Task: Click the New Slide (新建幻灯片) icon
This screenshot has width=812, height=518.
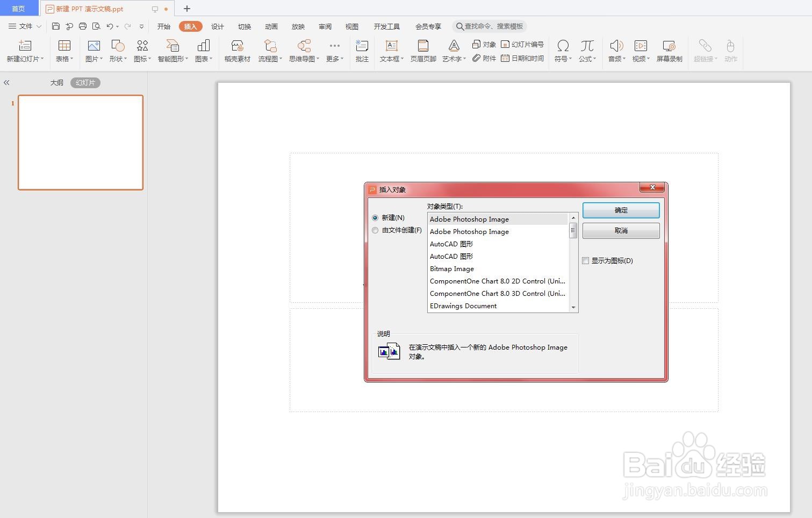Action: 25,46
